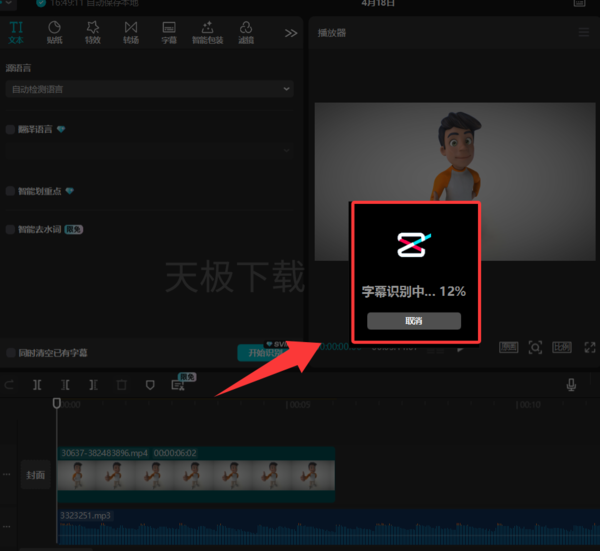
Task: Select the 30637-382483896.mp4 video clip
Action: click(196, 474)
